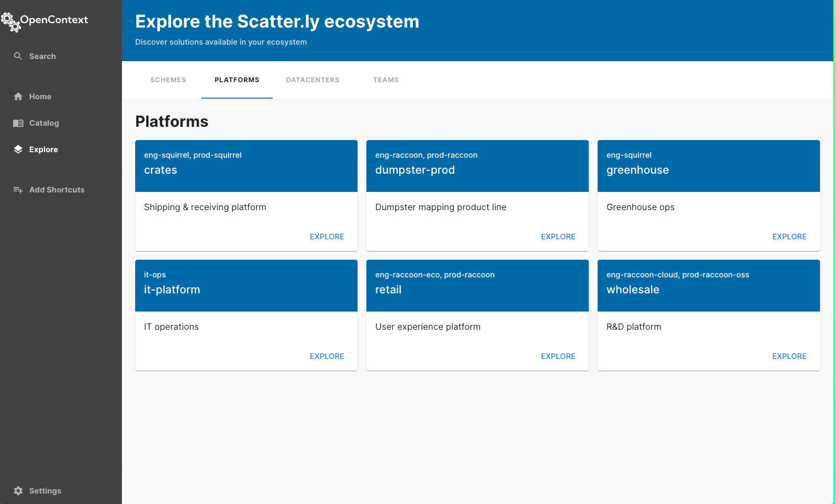
Task: Click the greenhouse card title
Action: (637, 170)
